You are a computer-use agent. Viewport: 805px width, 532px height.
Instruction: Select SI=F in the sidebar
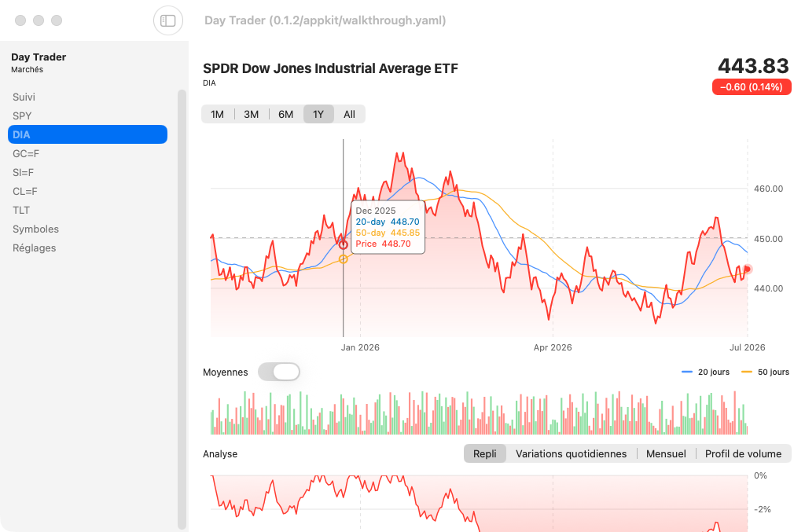point(87,172)
